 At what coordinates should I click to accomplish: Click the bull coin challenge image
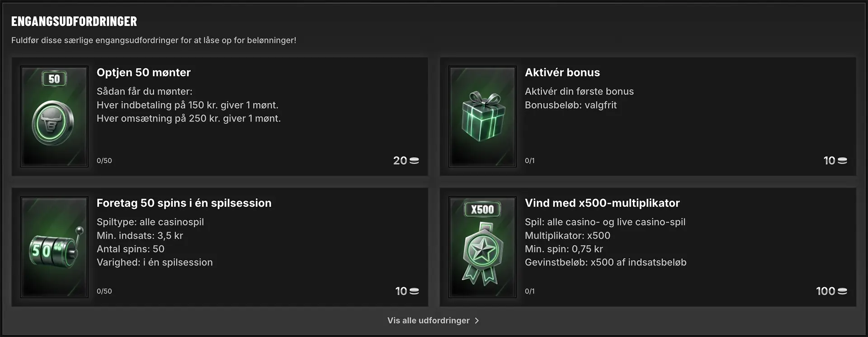pos(54,117)
